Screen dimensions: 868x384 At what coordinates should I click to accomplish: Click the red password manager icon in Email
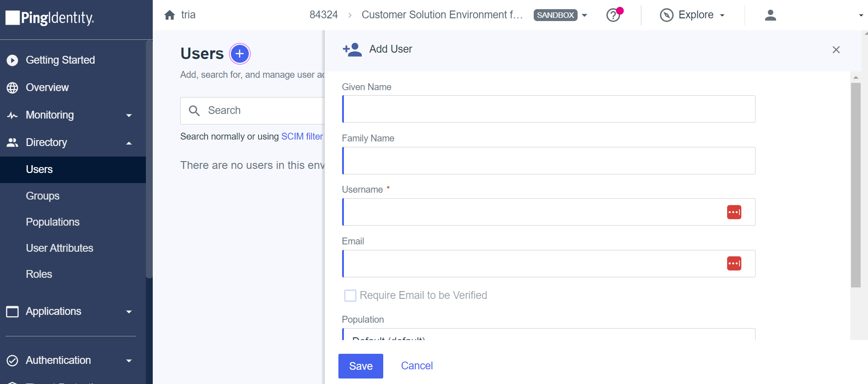tap(734, 263)
